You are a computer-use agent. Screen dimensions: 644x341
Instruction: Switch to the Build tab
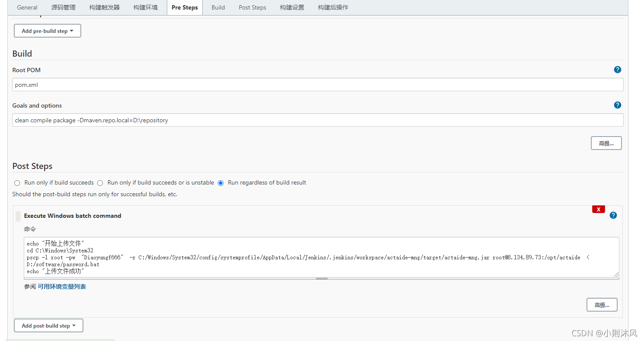[x=218, y=7]
